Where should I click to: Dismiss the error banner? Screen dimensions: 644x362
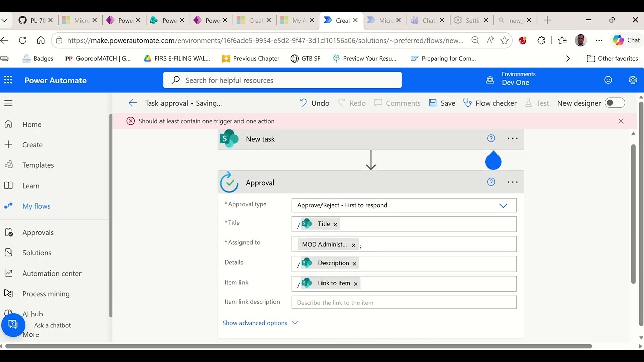(621, 121)
